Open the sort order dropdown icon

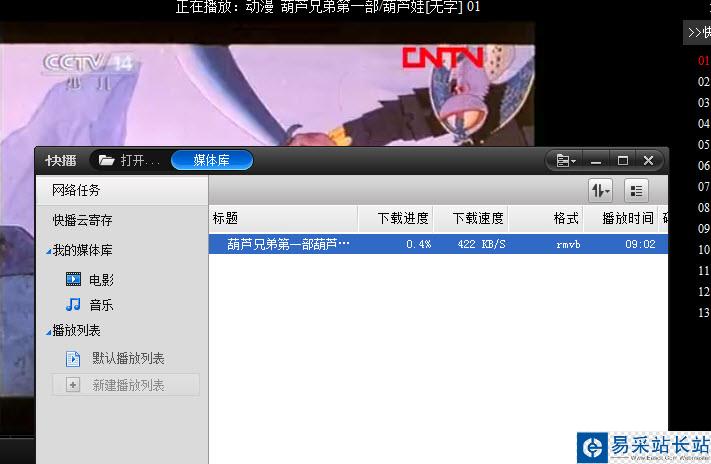click(x=600, y=190)
